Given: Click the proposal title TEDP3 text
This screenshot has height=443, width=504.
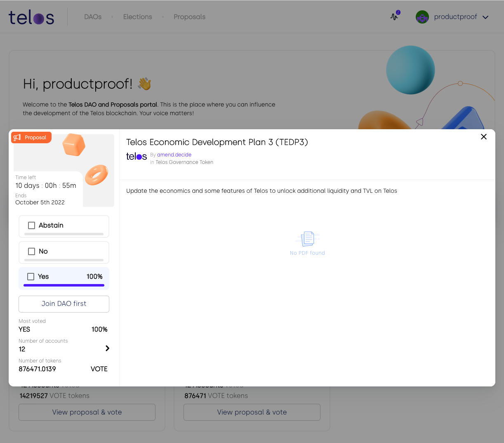Looking at the screenshot, I should coord(217,142).
